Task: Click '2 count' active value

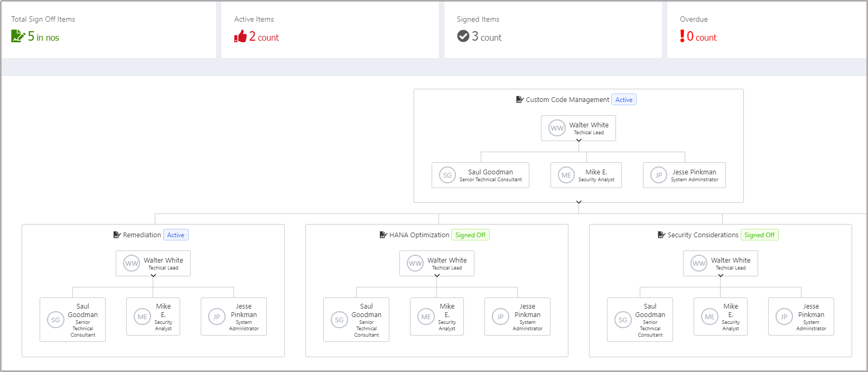Action: pos(264,36)
